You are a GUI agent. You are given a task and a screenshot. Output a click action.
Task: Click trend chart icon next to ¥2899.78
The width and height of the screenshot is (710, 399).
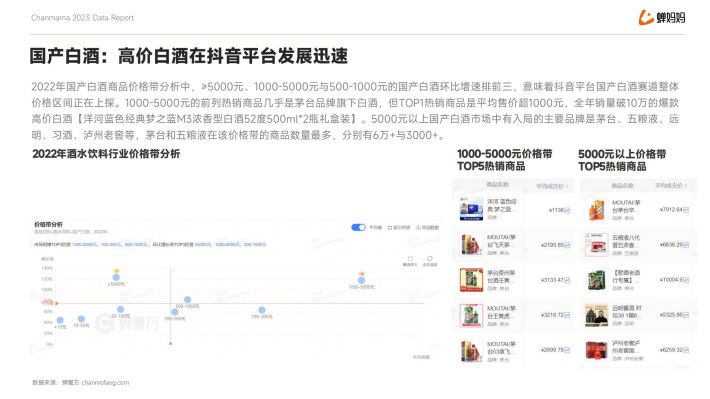click(567, 350)
